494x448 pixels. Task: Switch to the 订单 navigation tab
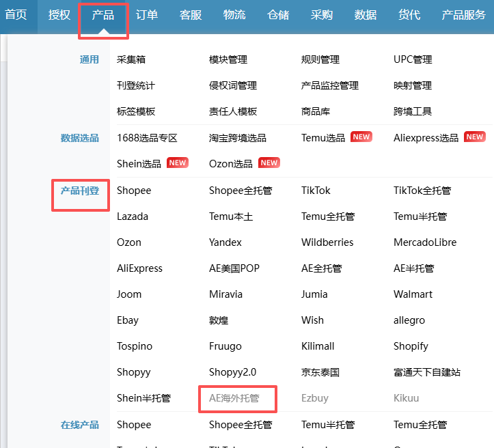(x=147, y=15)
